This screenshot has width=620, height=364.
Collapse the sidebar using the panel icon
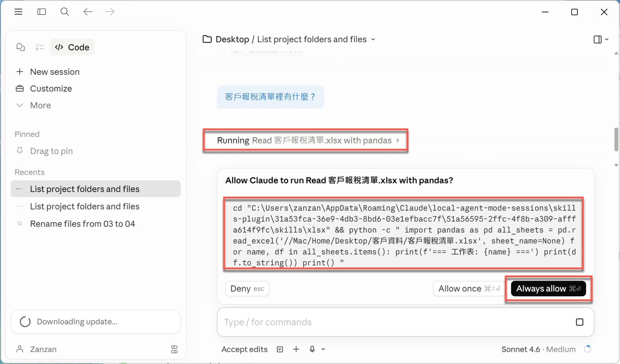pyautogui.click(x=41, y=12)
